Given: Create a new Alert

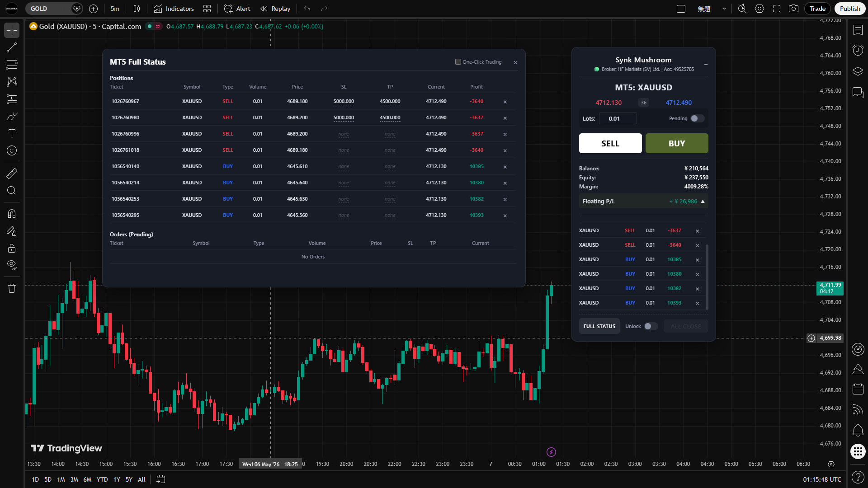Looking at the screenshot, I should [237, 9].
